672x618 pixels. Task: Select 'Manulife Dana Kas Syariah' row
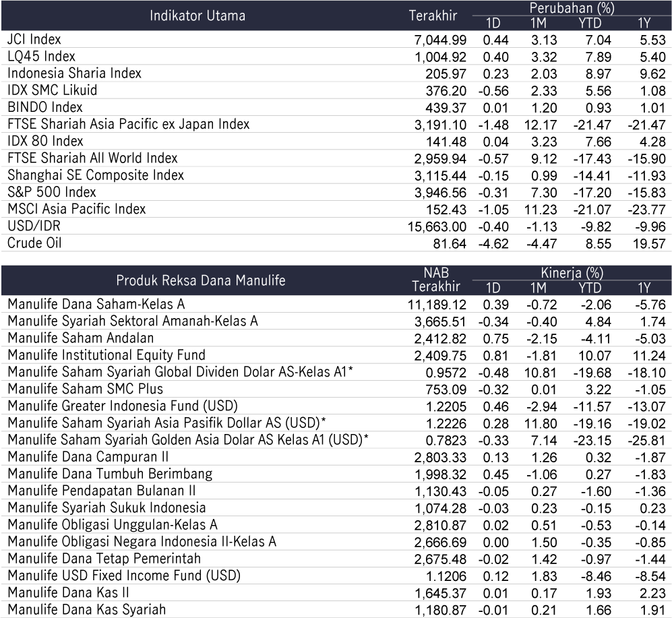[x=86, y=609]
